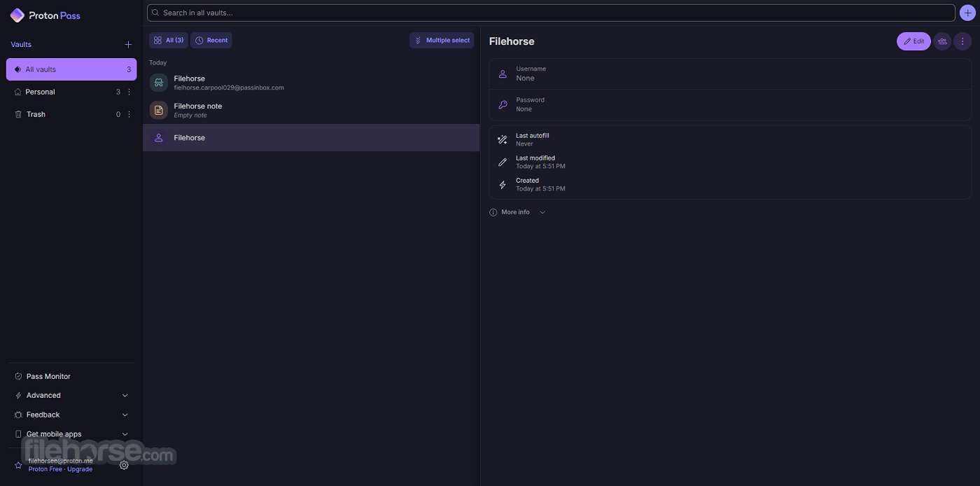Viewport: 980px width, 486px height.
Task: Create new item with top-right plus button
Action: click(x=967, y=13)
